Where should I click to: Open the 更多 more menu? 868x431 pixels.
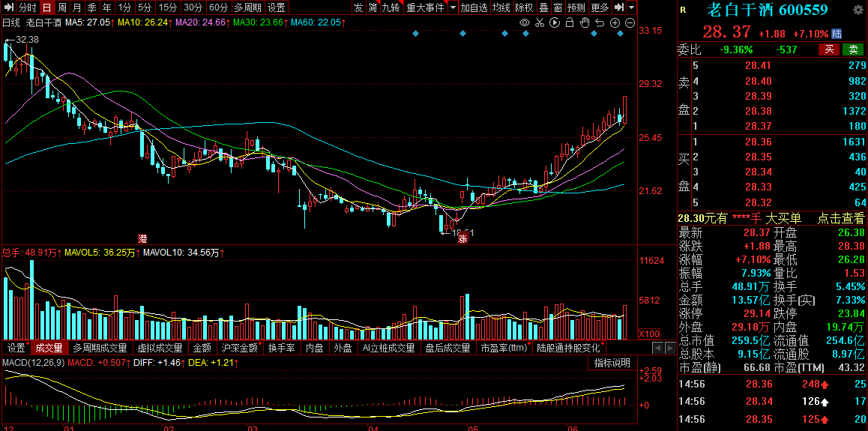[600, 7]
